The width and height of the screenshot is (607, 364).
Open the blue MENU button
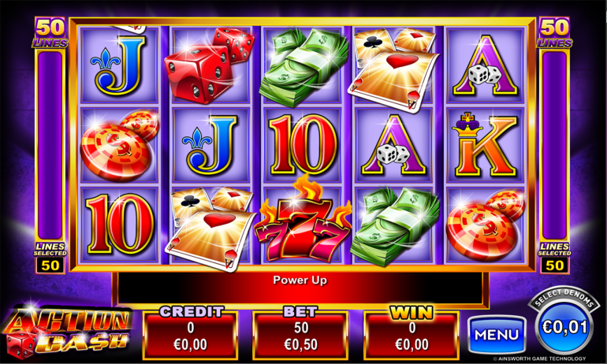tap(497, 335)
